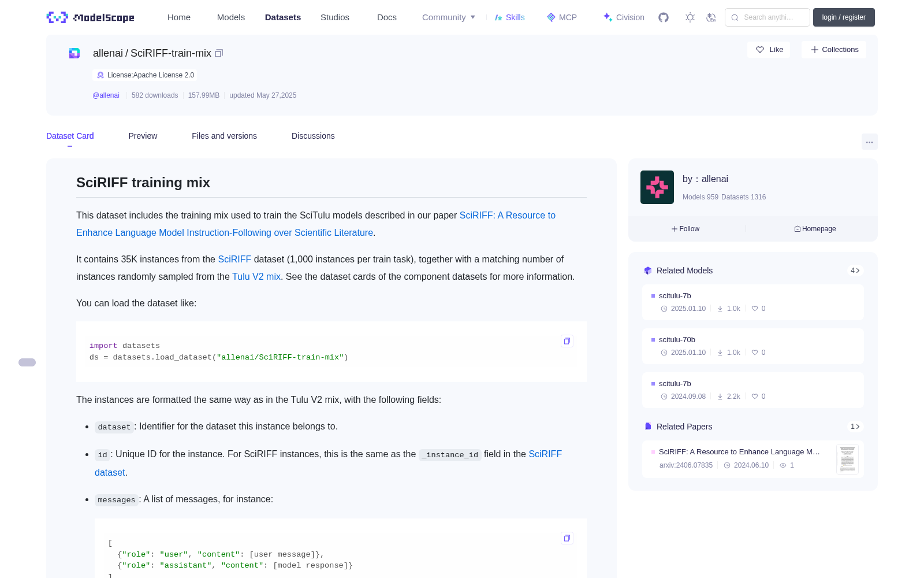Switch language with the translate icon
Screen dimensions: 924x578
click(711, 17)
